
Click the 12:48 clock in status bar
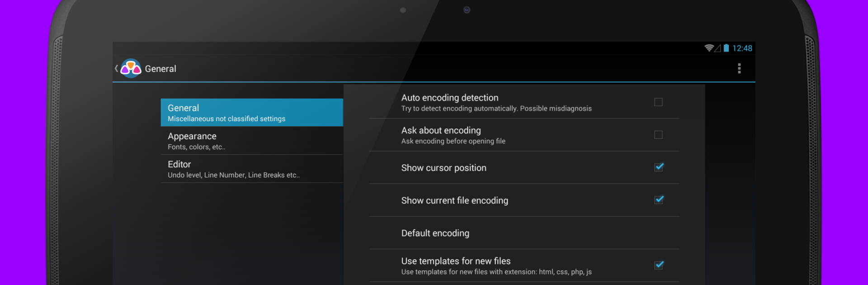[x=742, y=48]
